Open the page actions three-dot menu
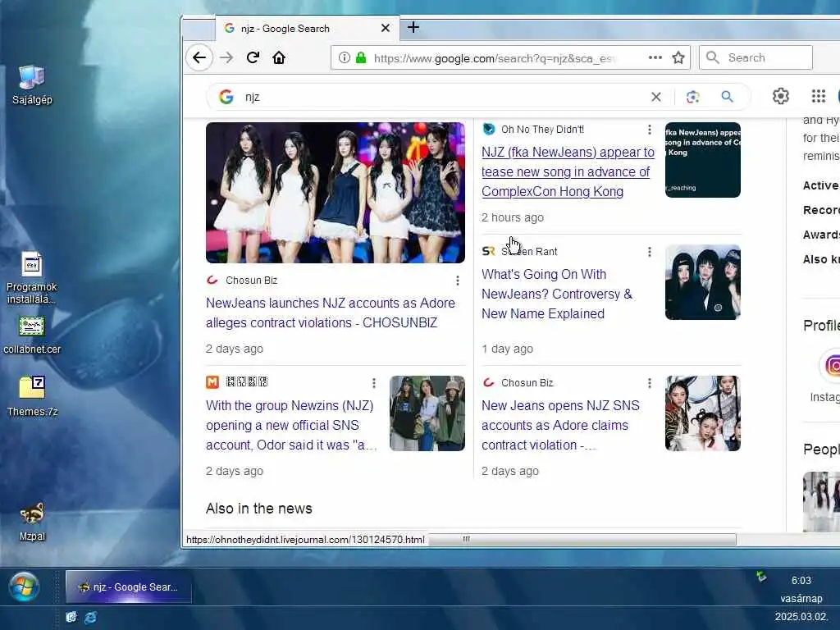This screenshot has height=630, width=840. [x=655, y=57]
